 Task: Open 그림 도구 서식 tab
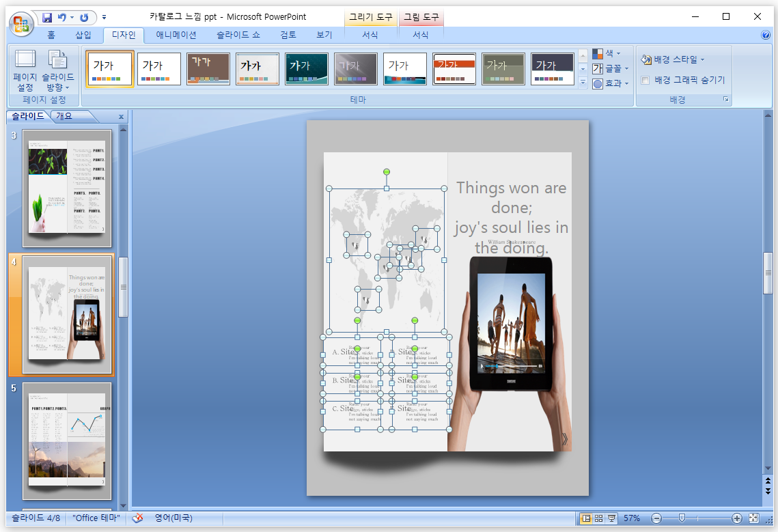pos(420,35)
